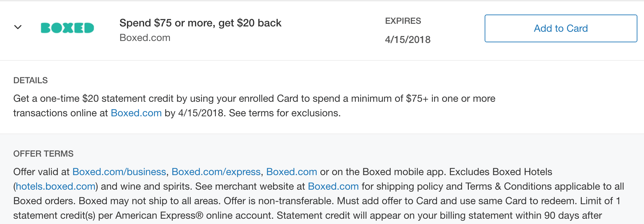Viewport: 644px width, 224px height.
Task: Open the Boxed.com/business link
Action: pyautogui.click(x=119, y=172)
